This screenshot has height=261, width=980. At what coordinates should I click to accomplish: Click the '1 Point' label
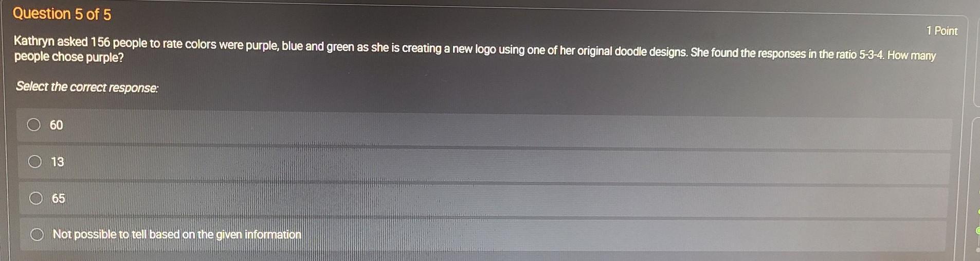pyautogui.click(x=942, y=31)
